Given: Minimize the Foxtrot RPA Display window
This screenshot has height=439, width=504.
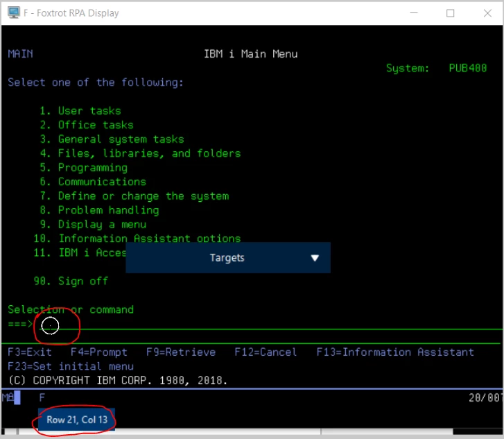Looking at the screenshot, I should [x=414, y=13].
